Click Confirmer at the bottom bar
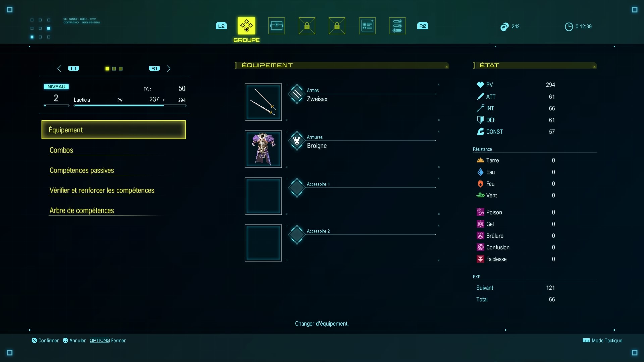 pyautogui.click(x=45, y=340)
